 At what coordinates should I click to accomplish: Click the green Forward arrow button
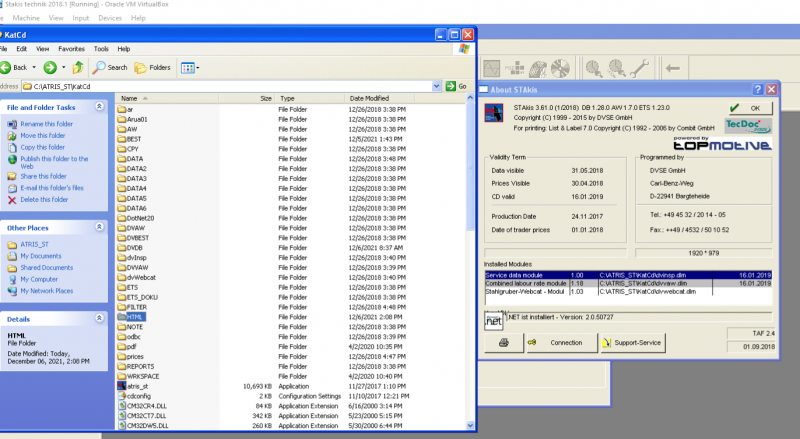coord(50,67)
